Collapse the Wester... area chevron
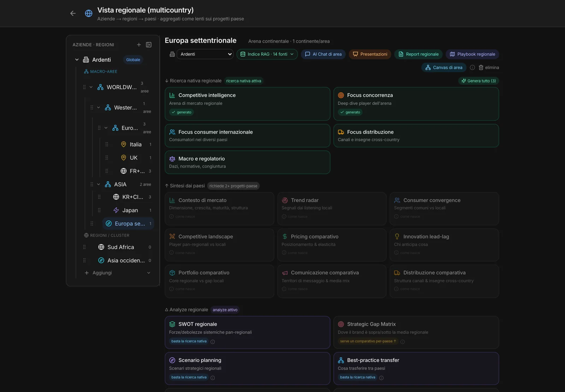 [x=99, y=108]
